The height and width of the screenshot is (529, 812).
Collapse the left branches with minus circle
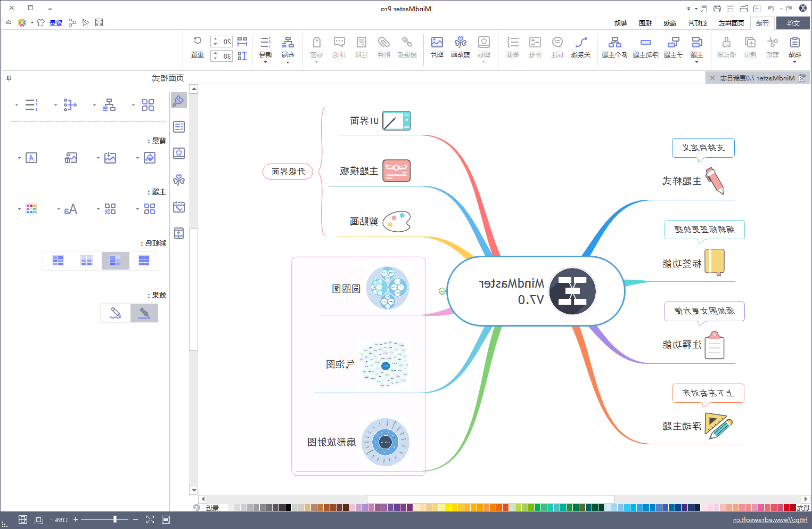pos(441,291)
